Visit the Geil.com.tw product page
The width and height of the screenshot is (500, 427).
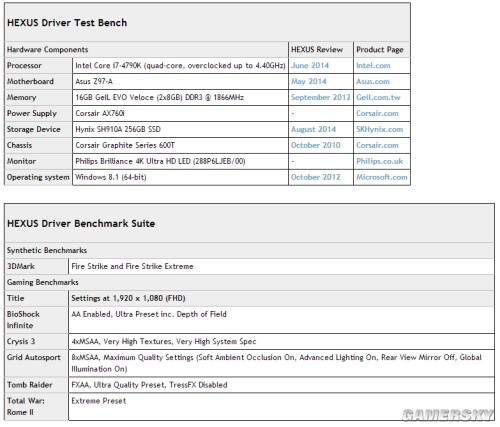tap(378, 97)
